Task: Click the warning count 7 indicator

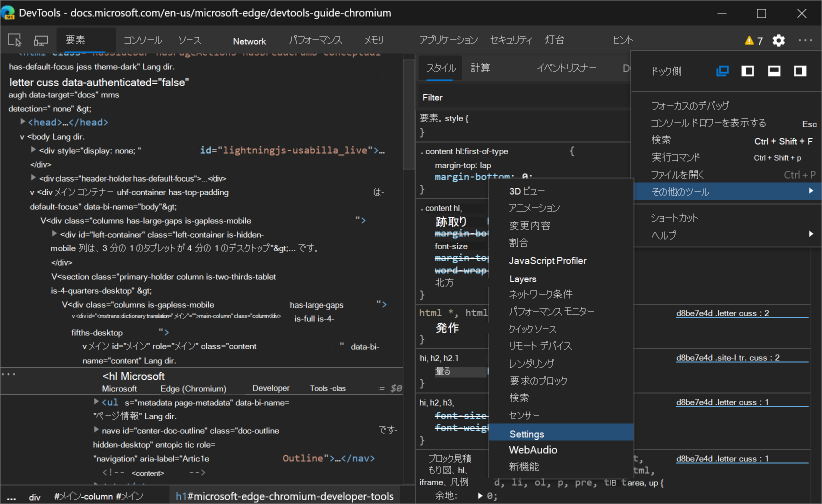Action: (753, 40)
